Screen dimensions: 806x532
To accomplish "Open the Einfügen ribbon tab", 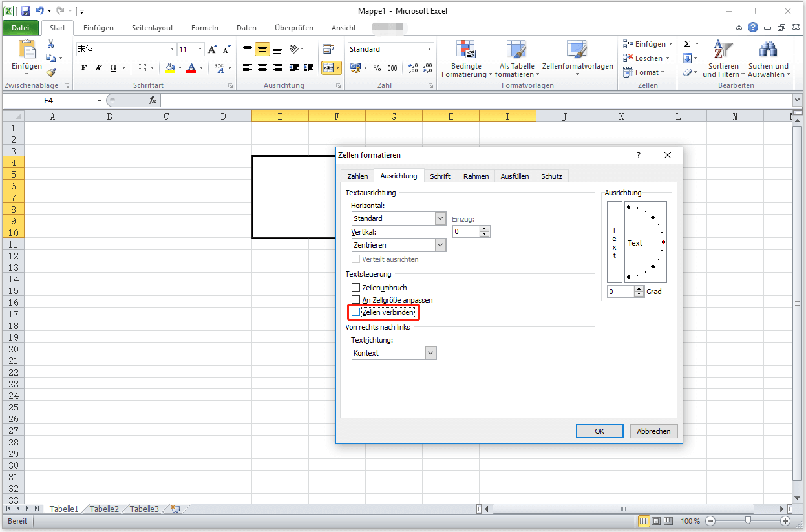I will 98,28.
